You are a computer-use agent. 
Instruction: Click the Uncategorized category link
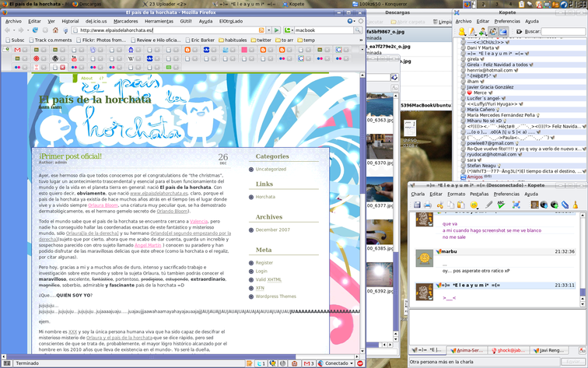click(271, 169)
